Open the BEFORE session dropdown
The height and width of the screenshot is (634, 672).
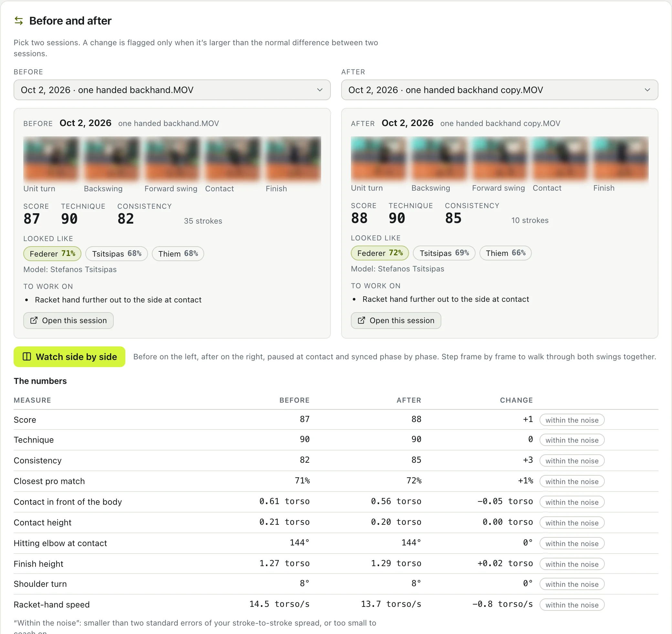click(x=172, y=90)
